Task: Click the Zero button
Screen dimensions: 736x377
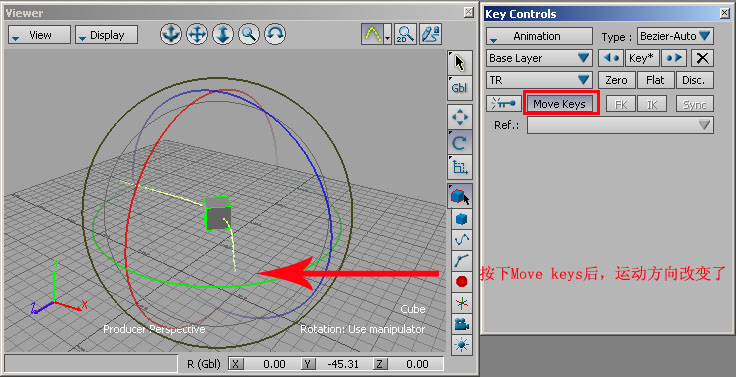Action: tap(617, 80)
